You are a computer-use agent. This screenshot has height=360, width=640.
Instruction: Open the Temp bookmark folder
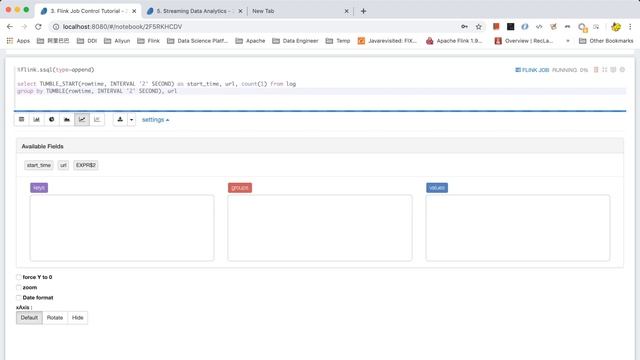coord(338,41)
